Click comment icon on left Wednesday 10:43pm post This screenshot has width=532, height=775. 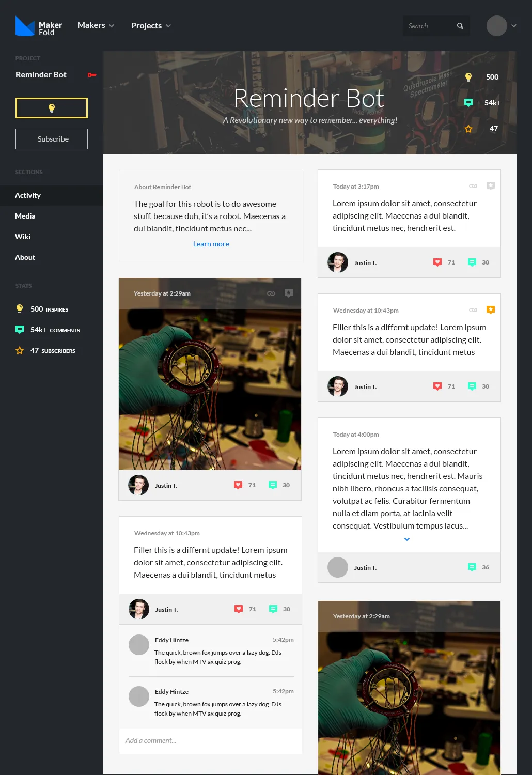(x=273, y=609)
